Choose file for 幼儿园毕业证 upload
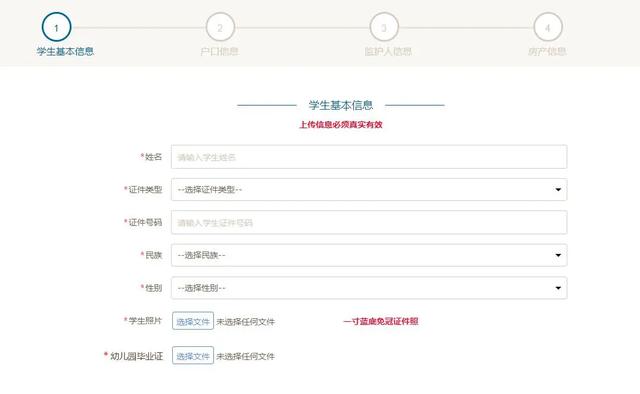The width and height of the screenshot is (640, 394). tap(193, 356)
